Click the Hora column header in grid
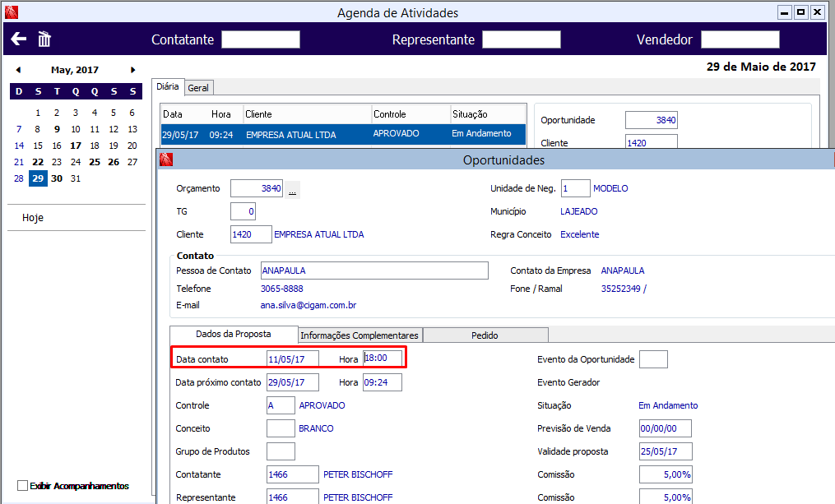The width and height of the screenshot is (835, 504). coord(221,114)
